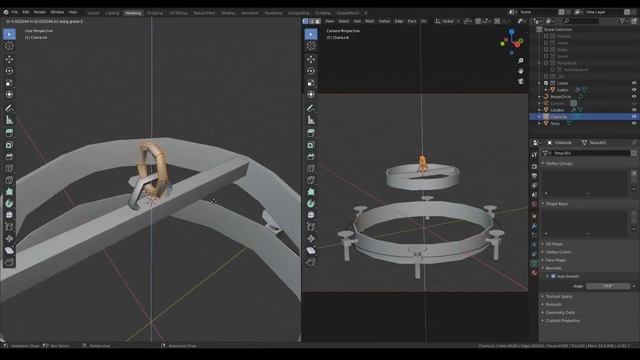Open the Face menu in Camera viewport header
Viewport: 640px width, 360px height.
coord(412,21)
